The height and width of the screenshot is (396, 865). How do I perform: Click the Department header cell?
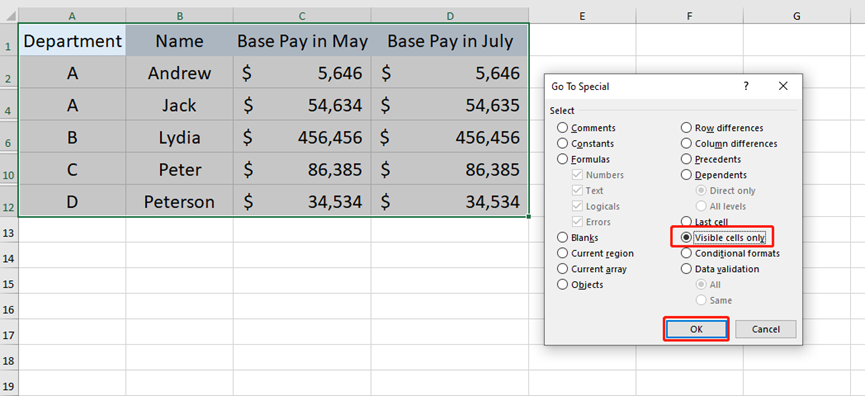tap(72, 40)
